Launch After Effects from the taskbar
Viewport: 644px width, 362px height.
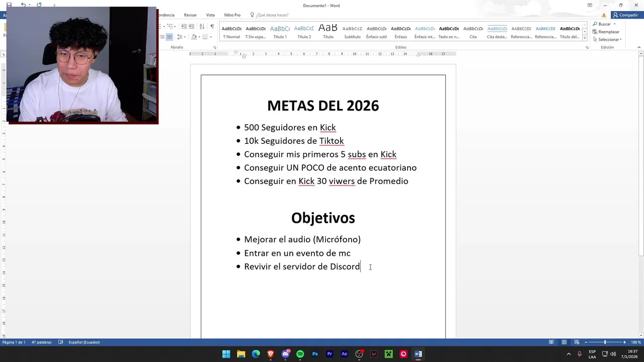(344, 354)
